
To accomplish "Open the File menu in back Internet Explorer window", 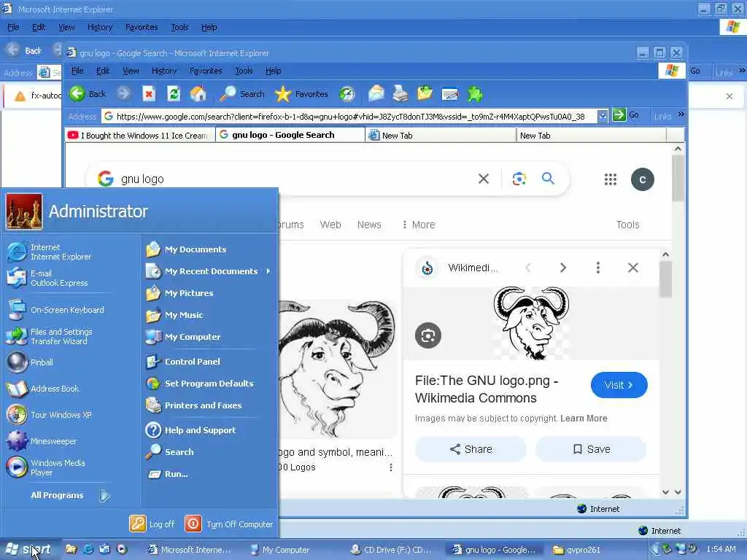I will pos(13,27).
